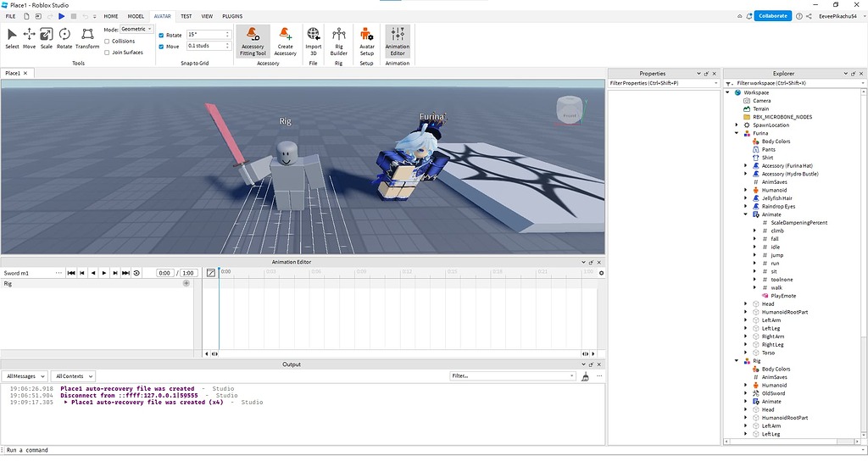Expand the climb value node
868x467 pixels.
tap(754, 231)
